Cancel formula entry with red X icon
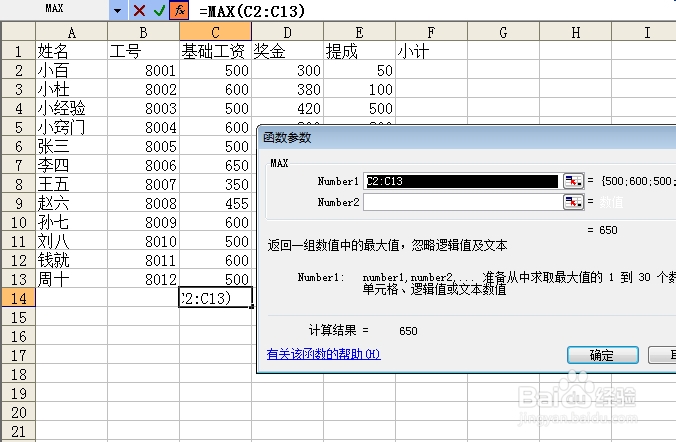The height and width of the screenshot is (442, 676). (139, 10)
